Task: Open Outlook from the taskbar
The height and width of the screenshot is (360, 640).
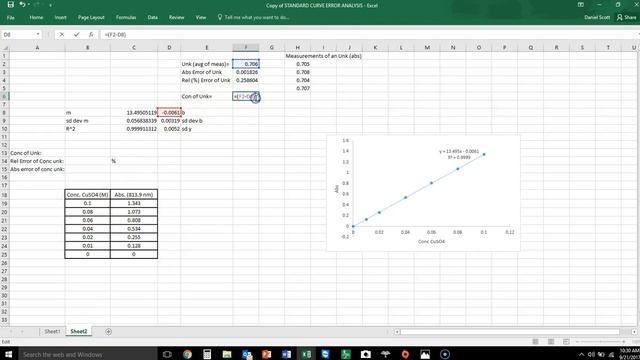Action: [x=247, y=354]
